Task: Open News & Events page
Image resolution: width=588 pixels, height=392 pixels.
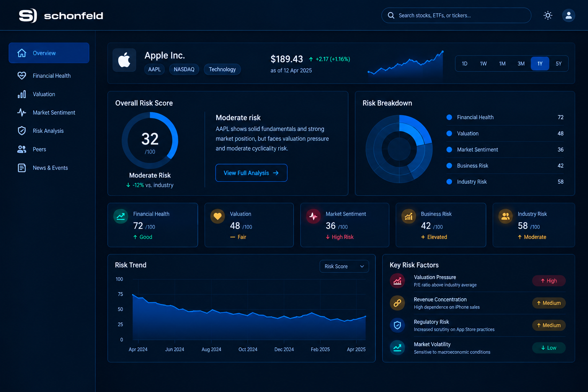Action: 49,168
